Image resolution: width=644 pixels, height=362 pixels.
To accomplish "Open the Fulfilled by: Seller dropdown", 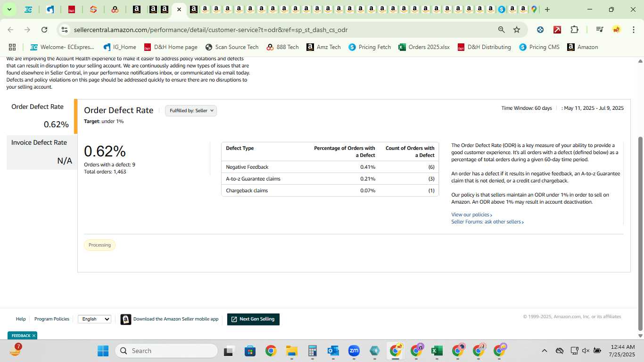I will click(191, 110).
